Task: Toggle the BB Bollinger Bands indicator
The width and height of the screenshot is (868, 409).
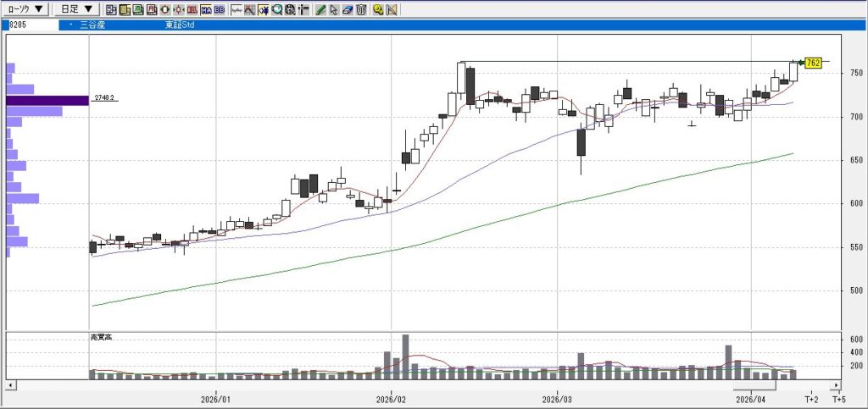Action: point(219,10)
